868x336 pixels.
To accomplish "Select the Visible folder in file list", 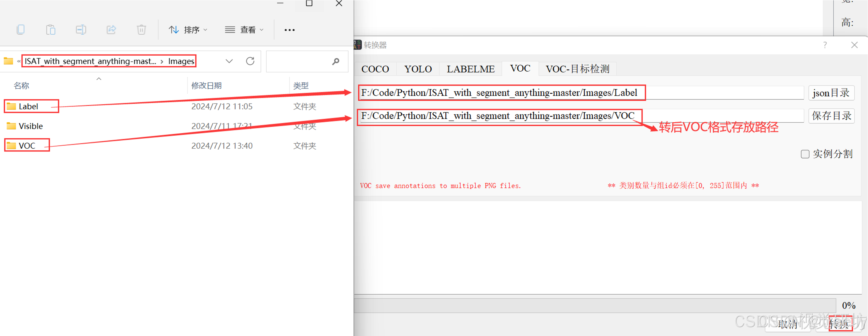I will (30, 126).
